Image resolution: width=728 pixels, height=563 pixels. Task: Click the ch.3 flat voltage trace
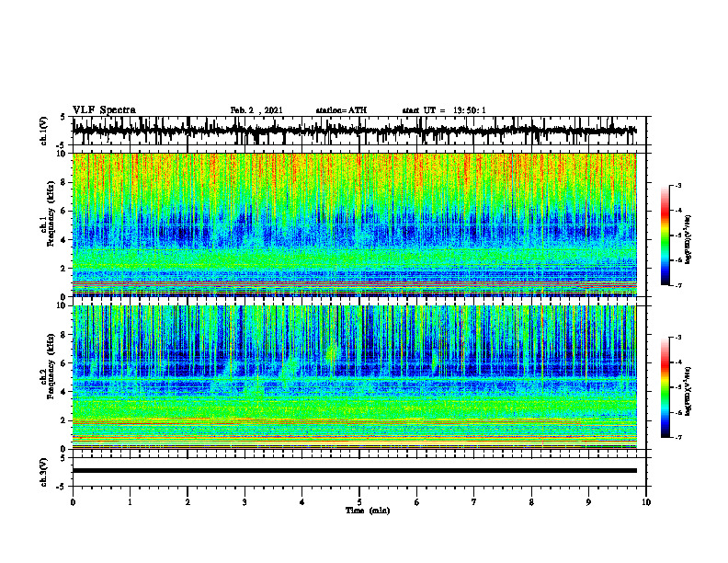point(355,471)
